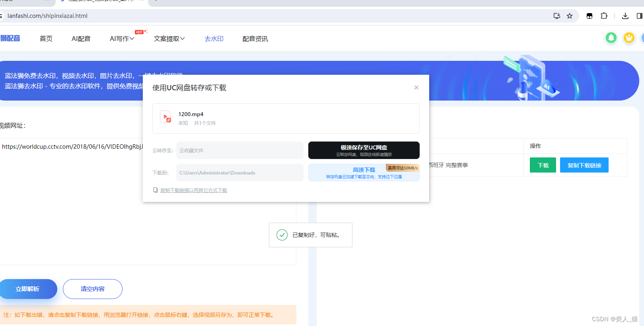
Task: Expand the 文案提取 dropdown menu
Action: tap(169, 39)
